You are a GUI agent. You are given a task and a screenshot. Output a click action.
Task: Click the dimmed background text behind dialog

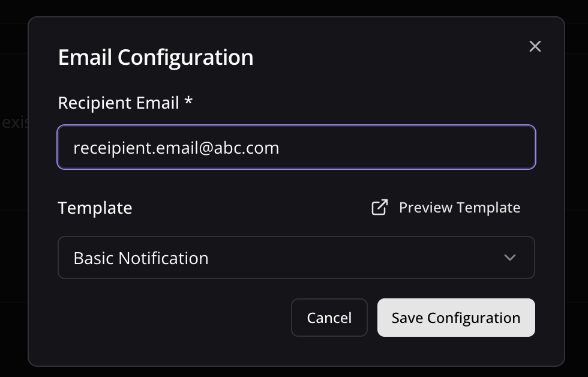click(14, 122)
